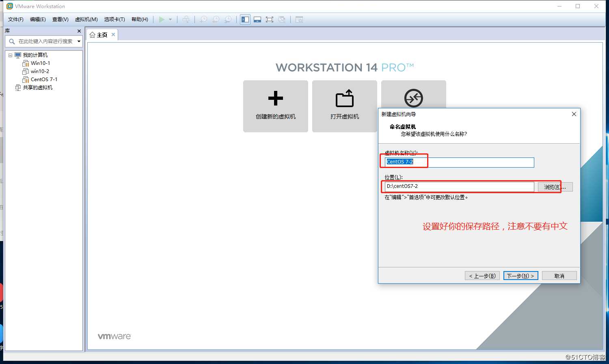
Task: Close the 新建虚拟机向导 dialog
Action: [x=574, y=114]
